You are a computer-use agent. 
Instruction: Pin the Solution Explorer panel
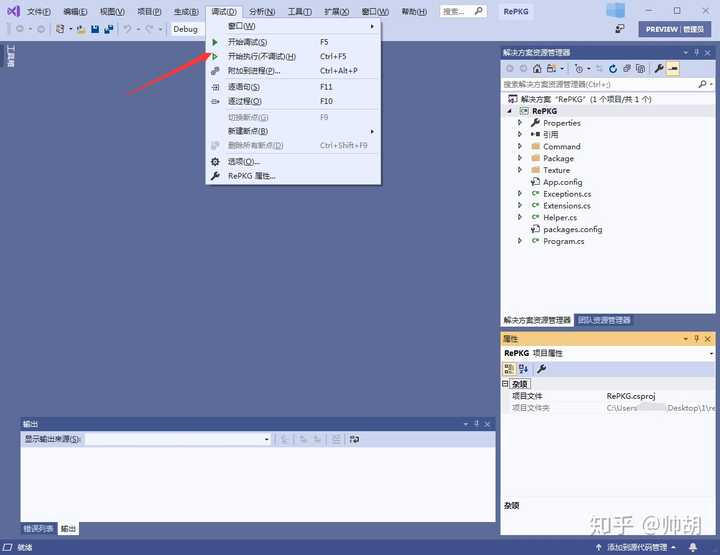pos(697,52)
